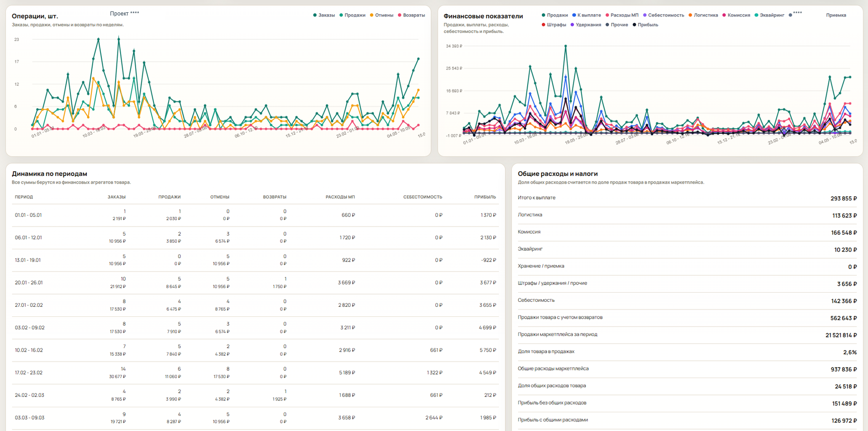Image resolution: width=868 pixels, height=431 pixels.
Task: Select the period row 27.01 - 02.02
Action: 255,305
